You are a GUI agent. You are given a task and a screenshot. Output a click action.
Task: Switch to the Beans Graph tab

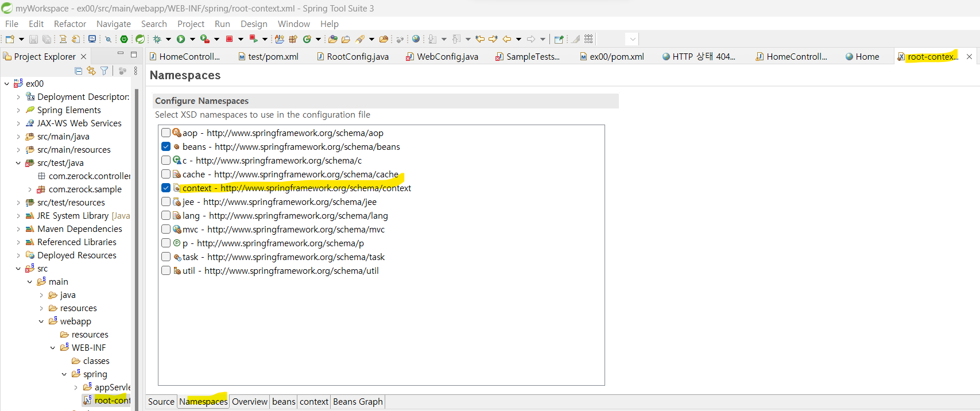pyautogui.click(x=358, y=402)
